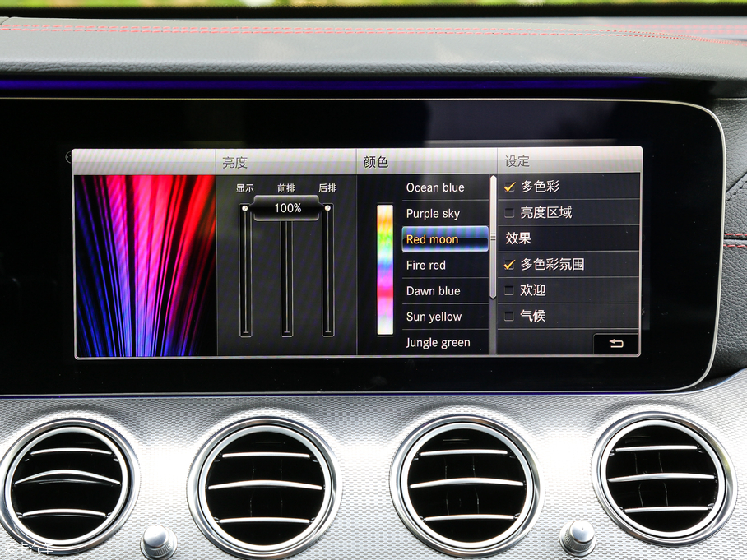Viewport: 747px width, 560px height.
Task: Select Jungle green at the list bottom
Action: pyautogui.click(x=438, y=342)
